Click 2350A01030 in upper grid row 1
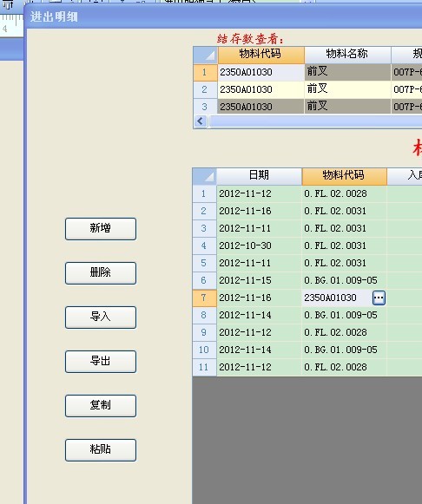 [x=261, y=72]
